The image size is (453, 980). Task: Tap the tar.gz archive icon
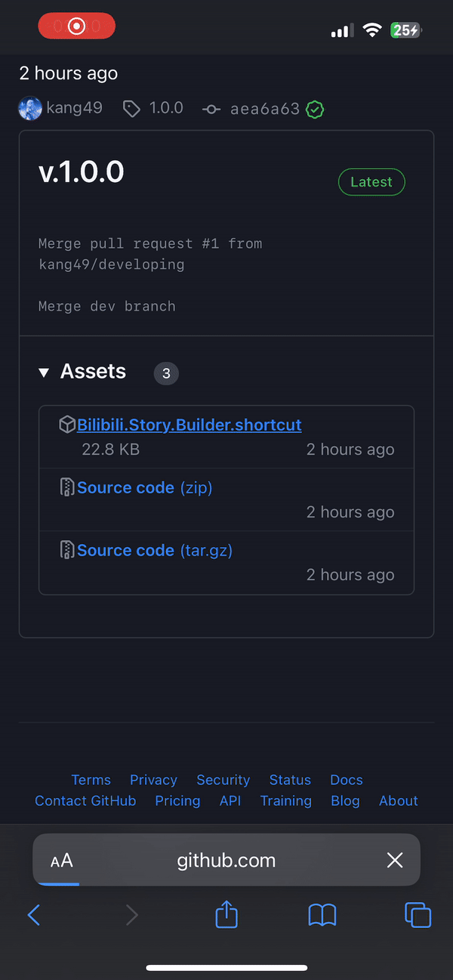tap(66, 550)
